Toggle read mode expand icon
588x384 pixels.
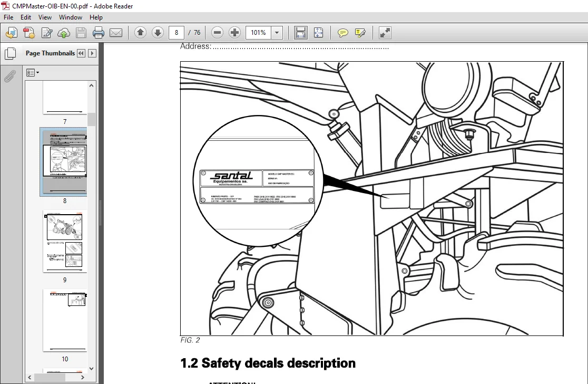(x=385, y=33)
